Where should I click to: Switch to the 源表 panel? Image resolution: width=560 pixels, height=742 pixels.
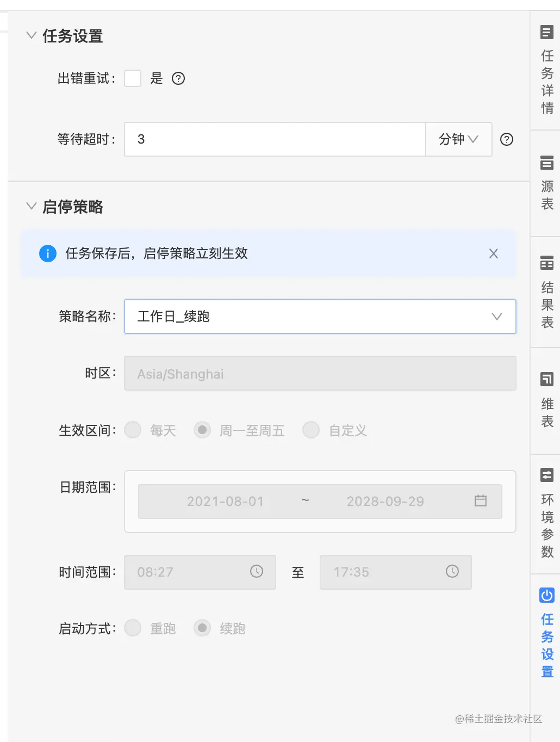[x=546, y=185]
